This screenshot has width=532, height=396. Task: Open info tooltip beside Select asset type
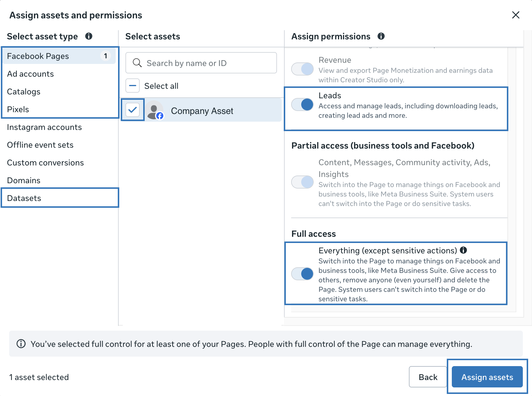tap(89, 36)
